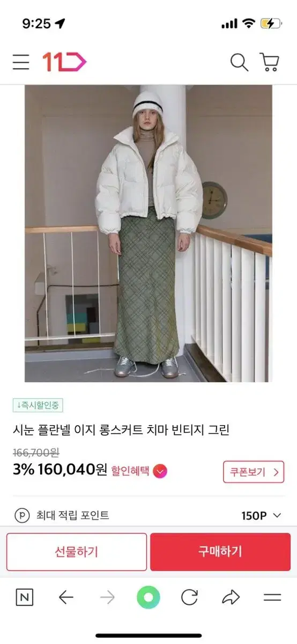Tap the 선물하기 gift button
The width and height of the screenshot is (297, 644).
[77, 552]
